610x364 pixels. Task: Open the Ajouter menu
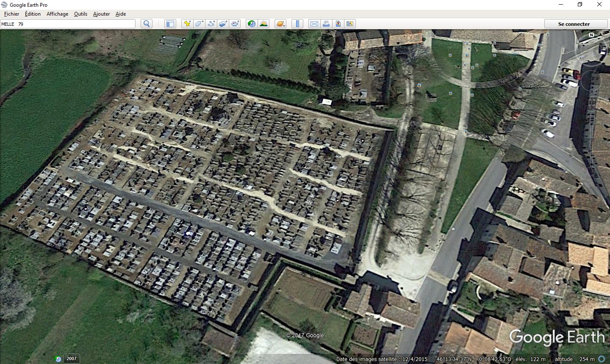coord(101,14)
